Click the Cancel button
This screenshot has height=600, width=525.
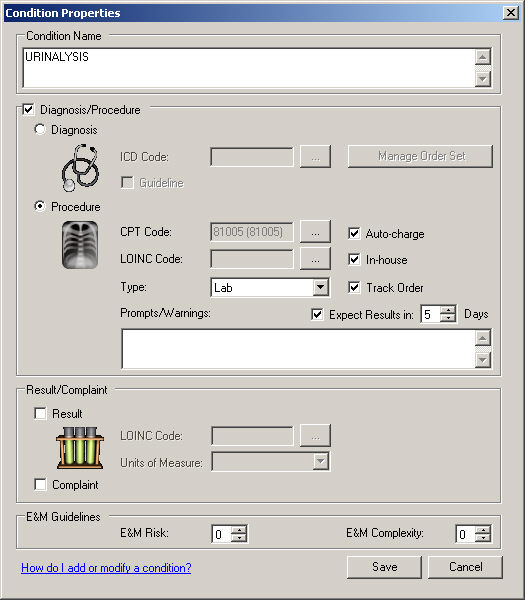click(465, 567)
